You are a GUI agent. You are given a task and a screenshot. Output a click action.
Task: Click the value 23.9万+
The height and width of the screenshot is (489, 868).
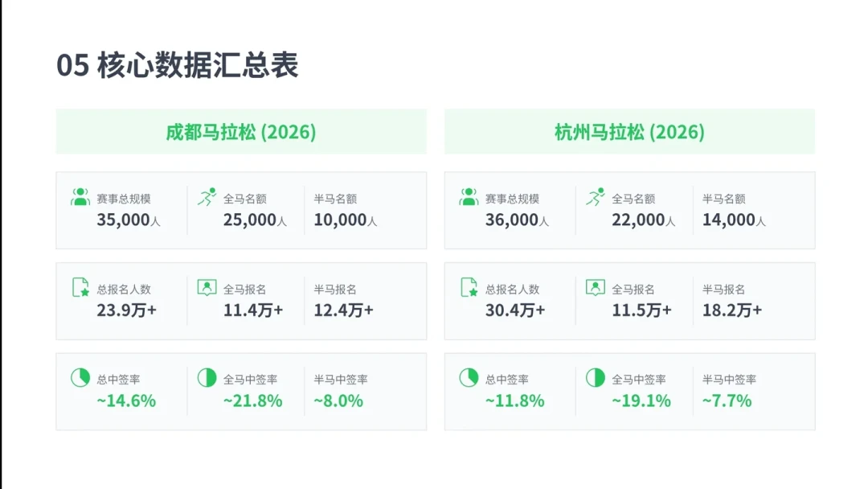point(127,310)
